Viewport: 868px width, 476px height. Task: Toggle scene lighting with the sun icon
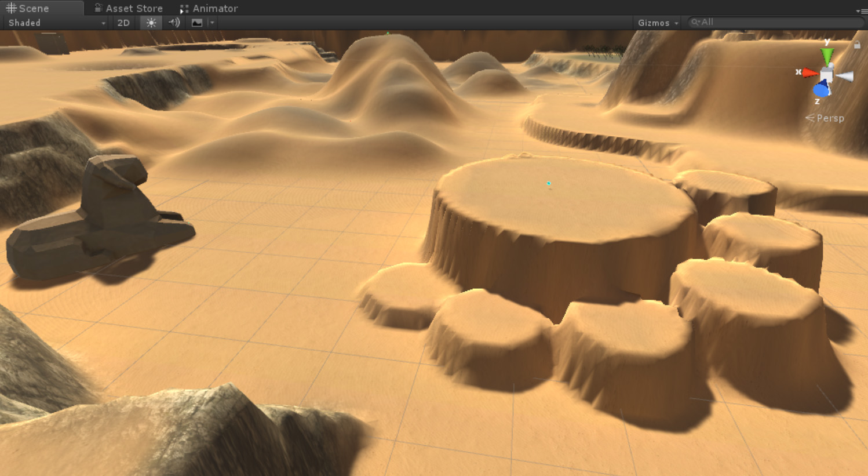(151, 23)
